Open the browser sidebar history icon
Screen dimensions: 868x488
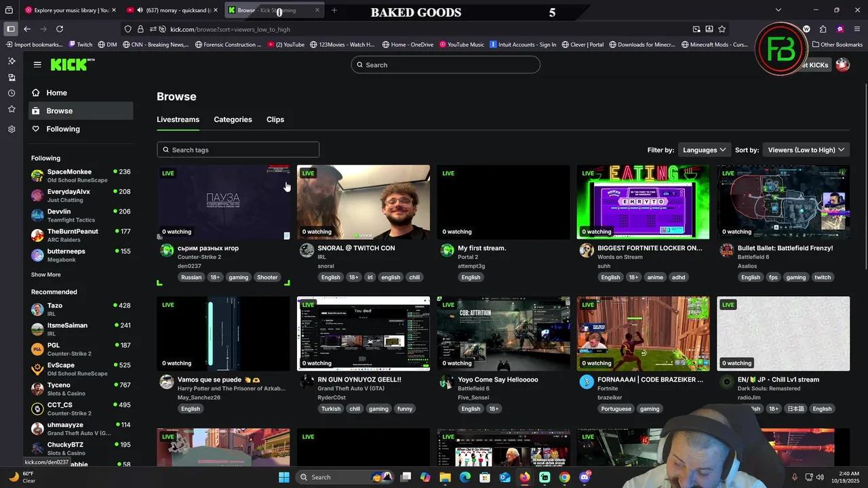12,93
